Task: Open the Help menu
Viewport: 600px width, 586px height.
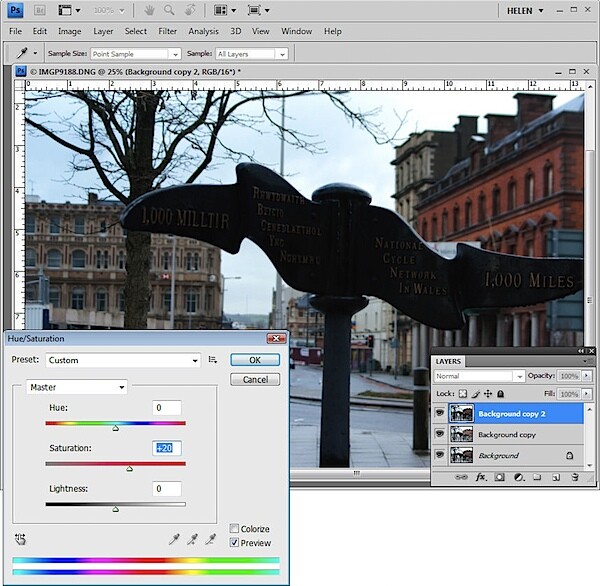Action: 333,31
